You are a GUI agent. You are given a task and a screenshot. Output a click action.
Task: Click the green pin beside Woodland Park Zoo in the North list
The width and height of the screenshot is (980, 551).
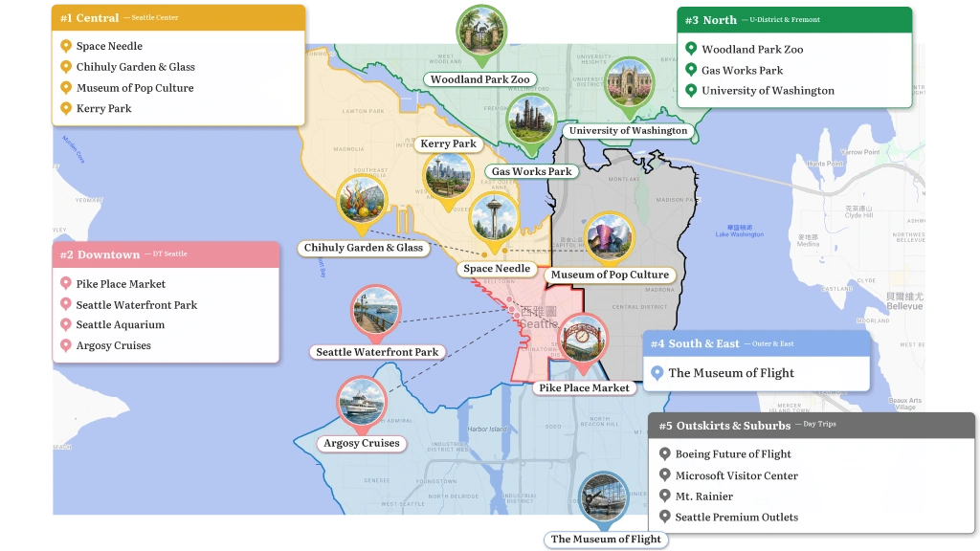click(691, 49)
